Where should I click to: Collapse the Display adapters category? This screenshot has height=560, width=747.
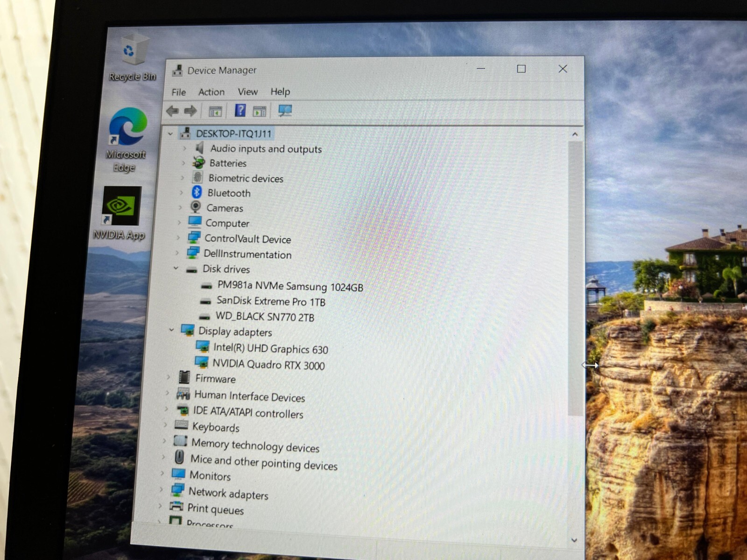click(x=171, y=329)
